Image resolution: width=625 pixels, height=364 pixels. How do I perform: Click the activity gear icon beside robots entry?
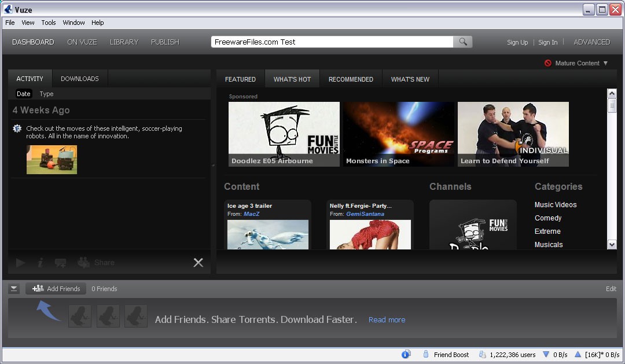[17, 129]
